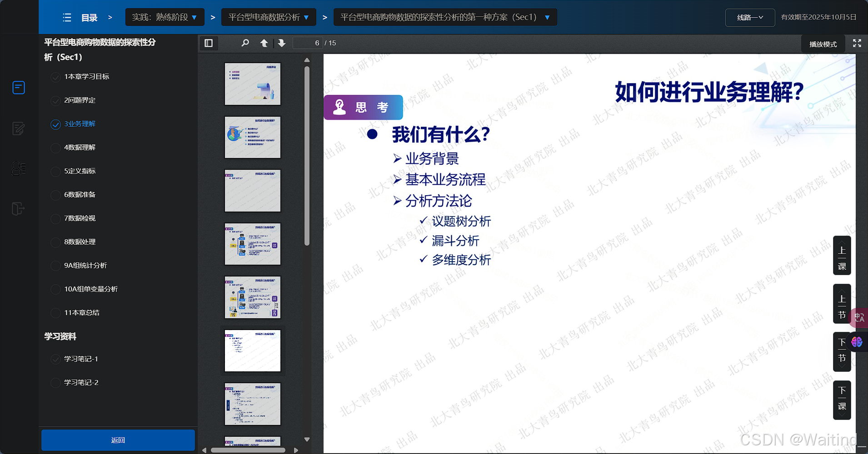The width and height of the screenshot is (868, 454).
Task: Toggle completion circle for 学习笔记-1
Action: (55, 360)
